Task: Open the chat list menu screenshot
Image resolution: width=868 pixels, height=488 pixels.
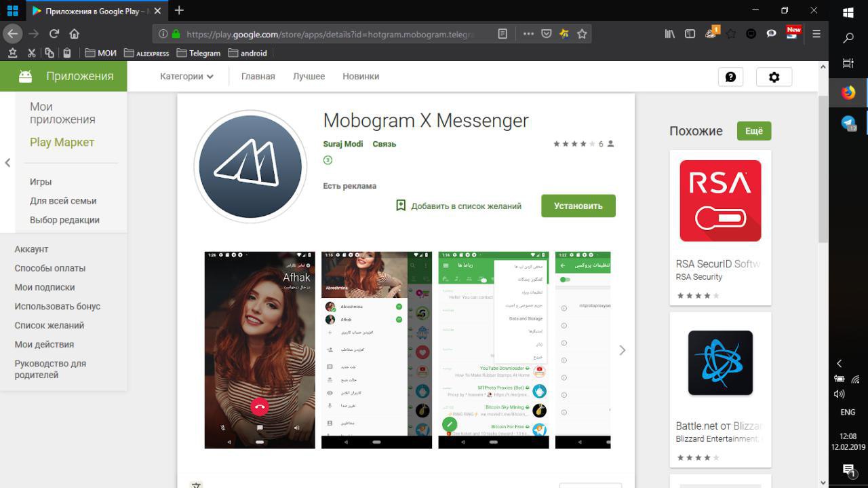Action: (494, 350)
